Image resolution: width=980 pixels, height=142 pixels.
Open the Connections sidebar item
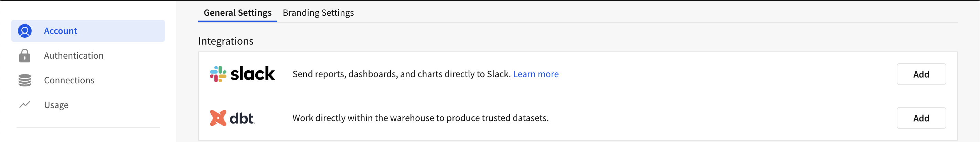pos(69,80)
